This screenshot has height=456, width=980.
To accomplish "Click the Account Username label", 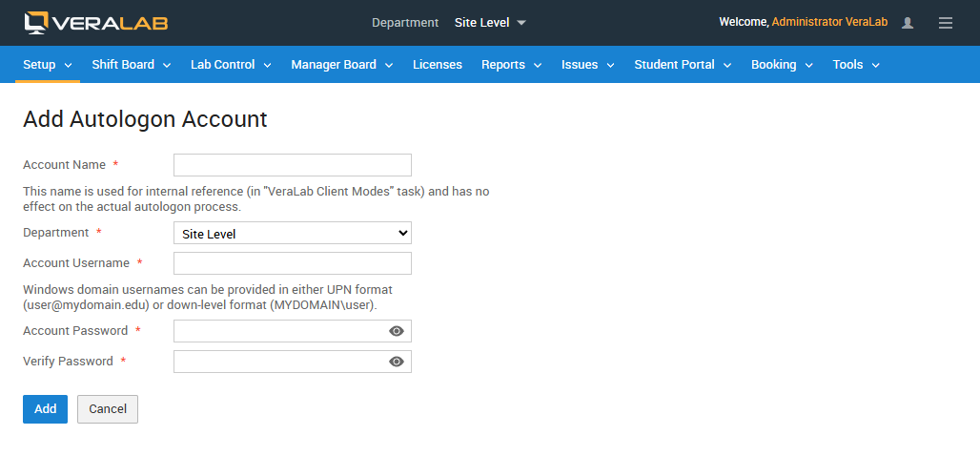I will point(76,262).
